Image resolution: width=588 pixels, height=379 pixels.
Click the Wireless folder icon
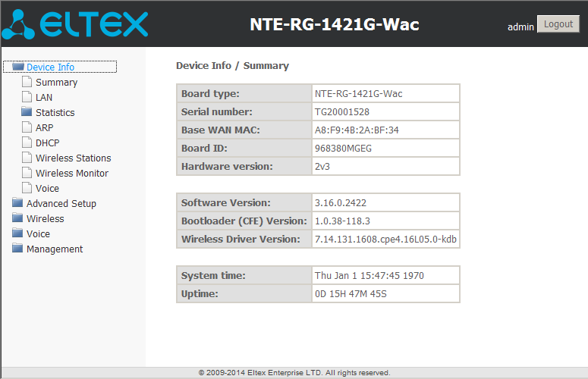(17, 218)
